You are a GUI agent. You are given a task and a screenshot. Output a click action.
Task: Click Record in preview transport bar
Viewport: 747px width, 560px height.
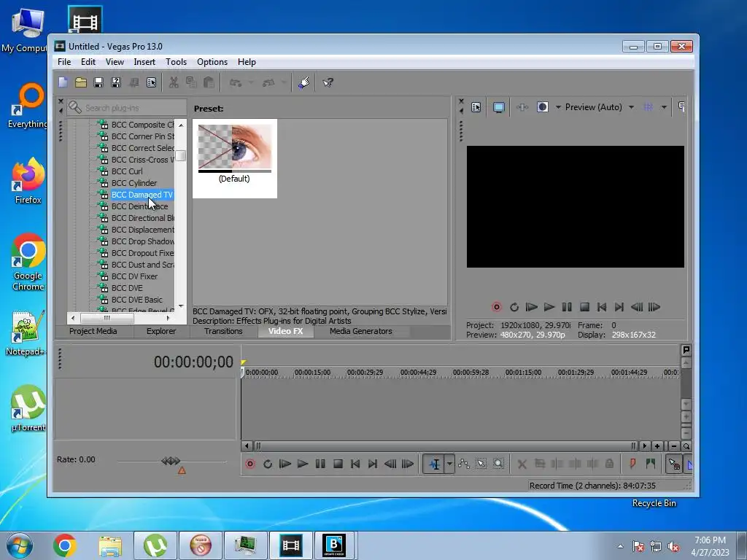click(x=496, y=307)
